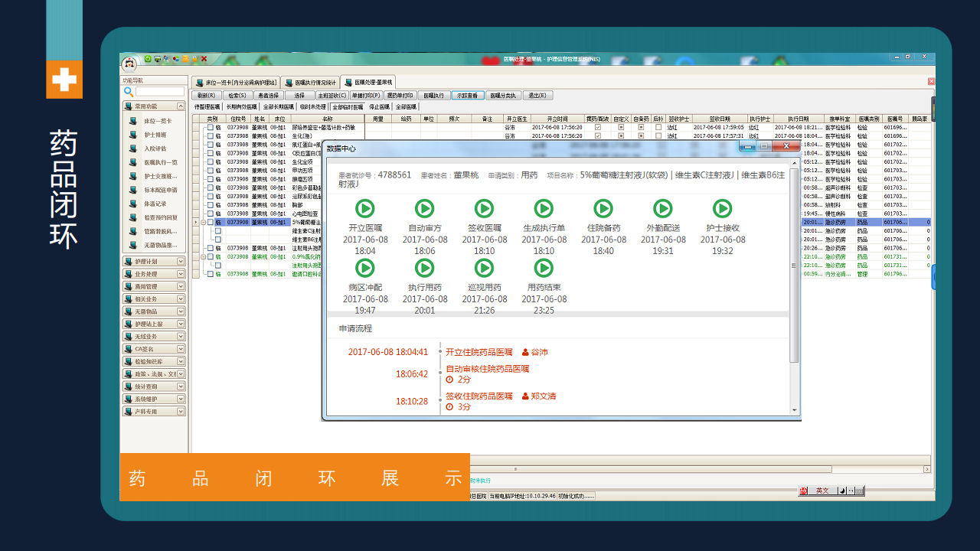
Task: Click the 英文 input method indicator
Action: point(822,491)
